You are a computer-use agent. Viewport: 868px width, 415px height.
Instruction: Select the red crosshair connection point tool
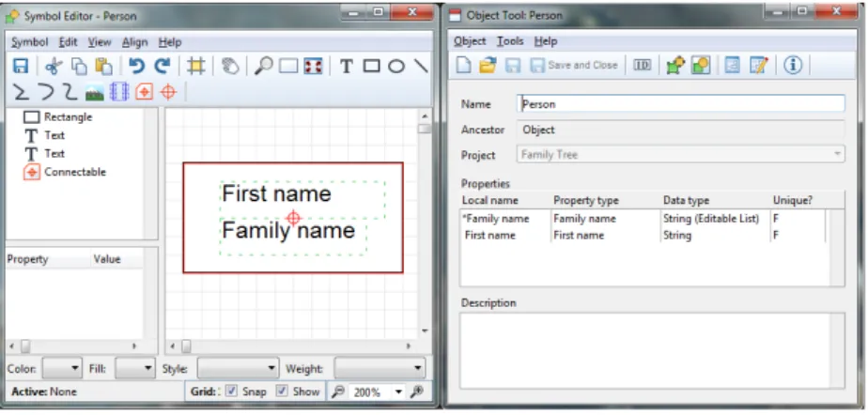coord(168,92)
